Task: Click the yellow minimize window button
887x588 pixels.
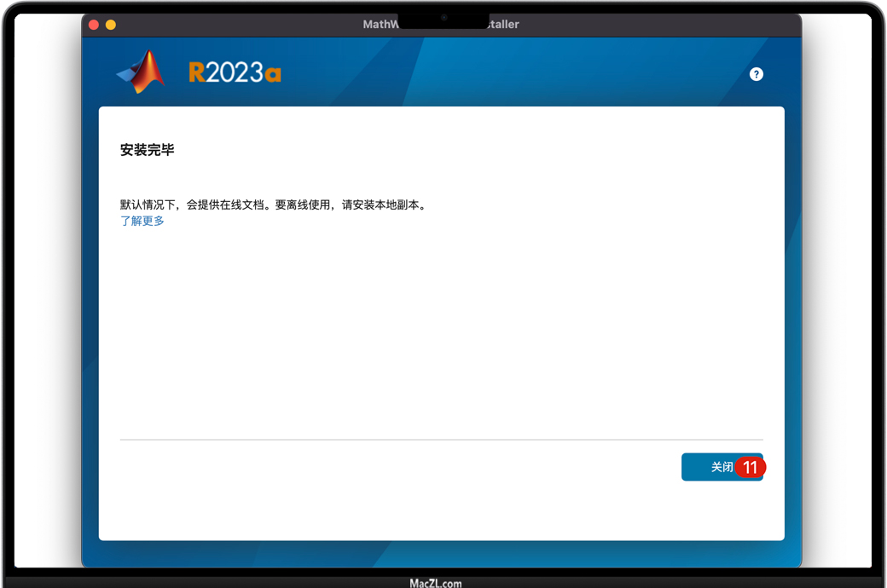Action: coord(111,25)
